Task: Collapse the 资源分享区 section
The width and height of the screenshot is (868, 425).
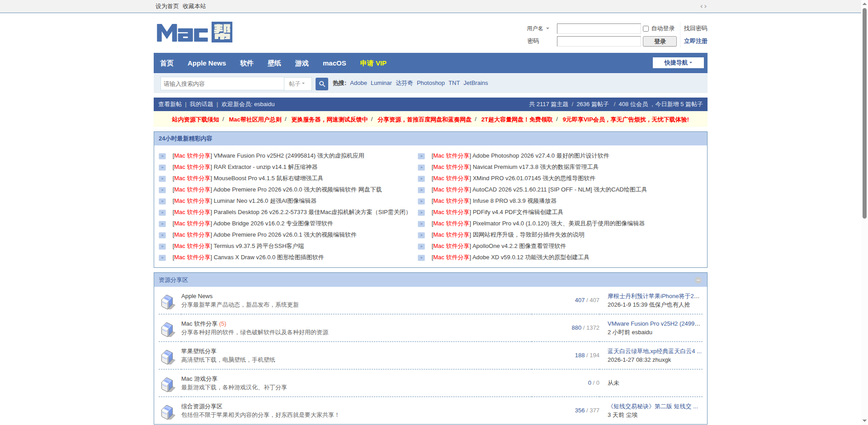Action: [x=698, y=280]
